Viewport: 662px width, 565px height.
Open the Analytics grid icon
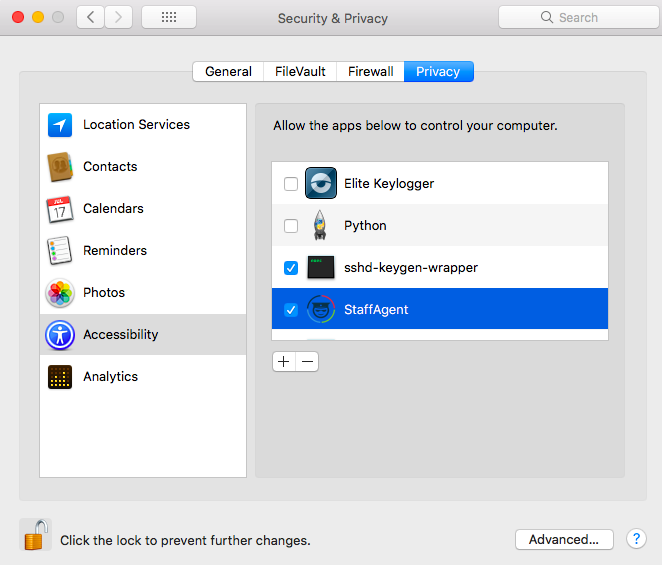coord(60,377)
